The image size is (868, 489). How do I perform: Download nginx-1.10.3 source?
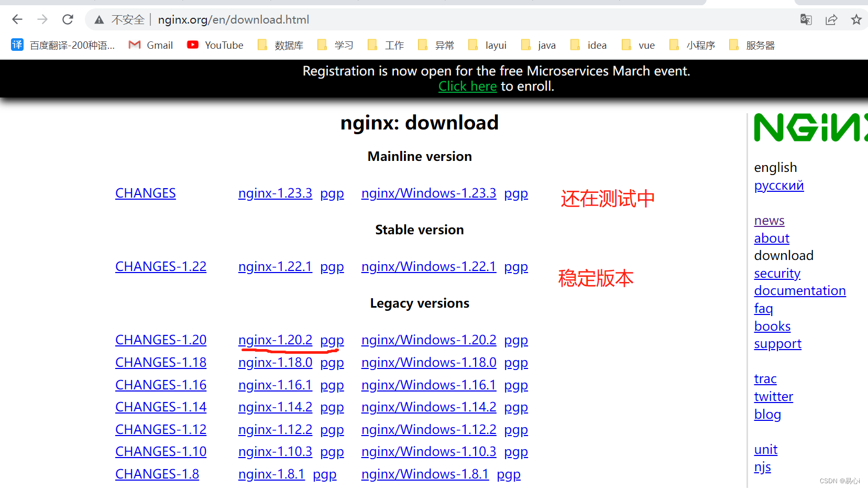[275, 452]
